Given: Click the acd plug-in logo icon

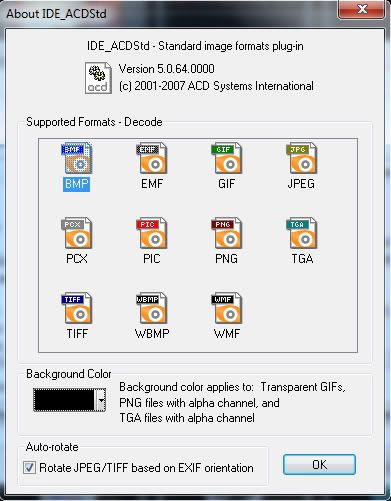Looking at the screenshot, I should (98, 78).
